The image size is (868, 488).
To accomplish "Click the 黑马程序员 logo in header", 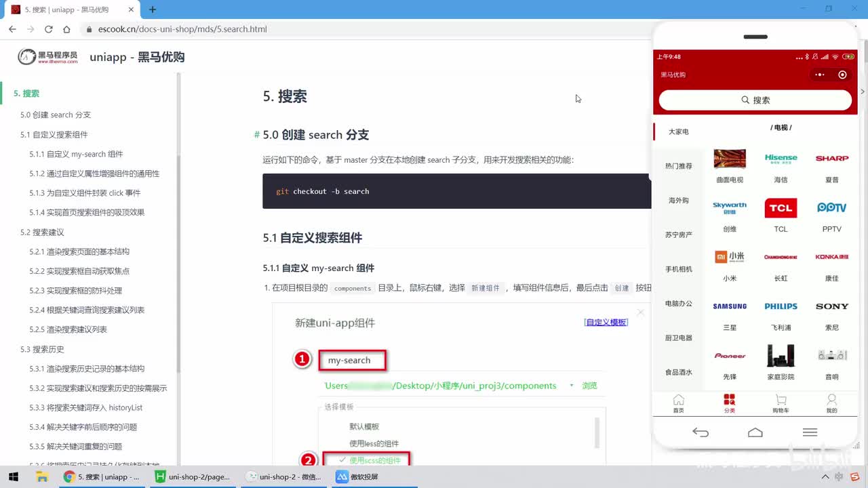I will [47, 57].
